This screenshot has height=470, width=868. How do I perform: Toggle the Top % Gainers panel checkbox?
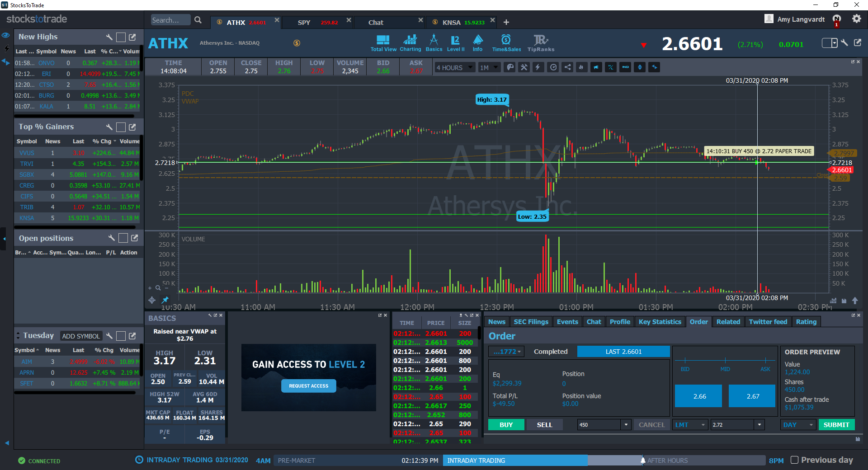point(121,127)
